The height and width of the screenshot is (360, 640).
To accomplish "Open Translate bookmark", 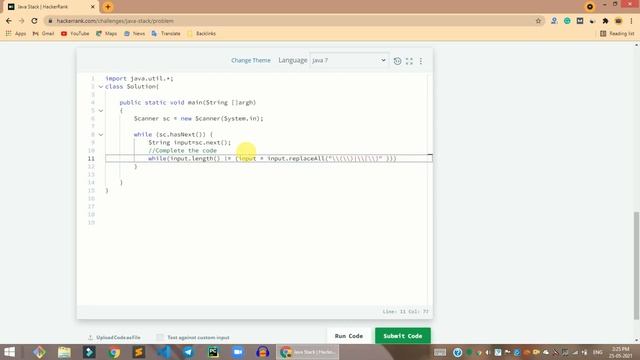I will 166,33.
